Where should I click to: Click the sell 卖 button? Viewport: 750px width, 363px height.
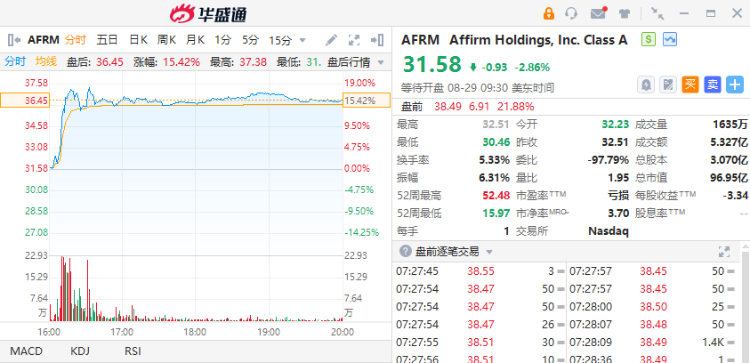pyautogui.click(x=713, y=85)
